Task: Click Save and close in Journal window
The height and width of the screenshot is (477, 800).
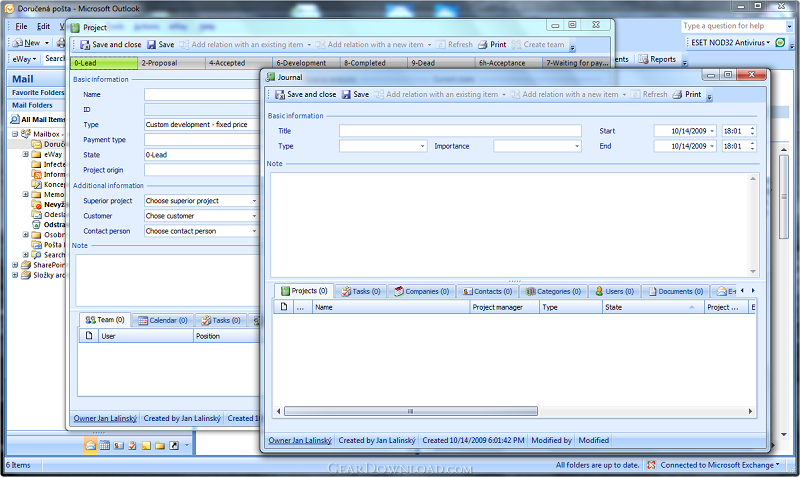Action: pyautogui.click(x=306, y=94)
